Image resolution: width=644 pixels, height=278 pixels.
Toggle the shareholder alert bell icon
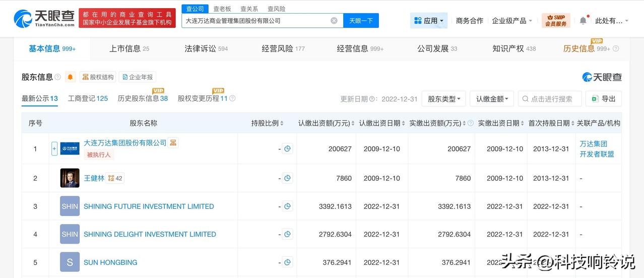point(70,77)
